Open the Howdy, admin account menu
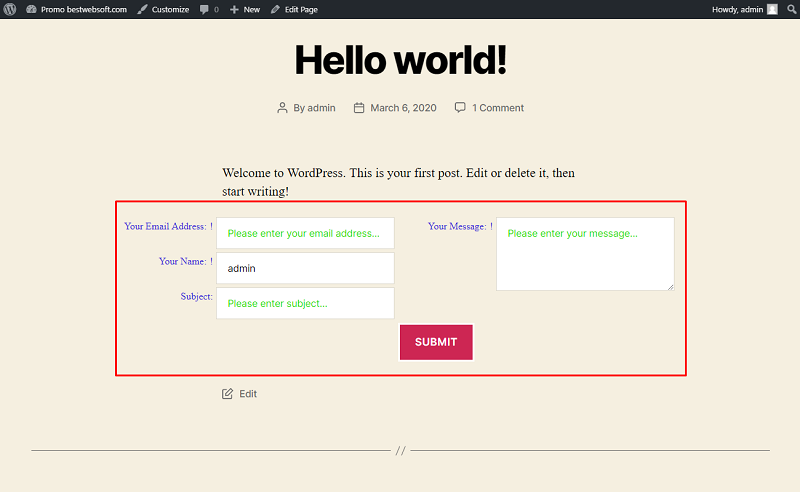Screen dimensions: 800x492 coord(744,9)
